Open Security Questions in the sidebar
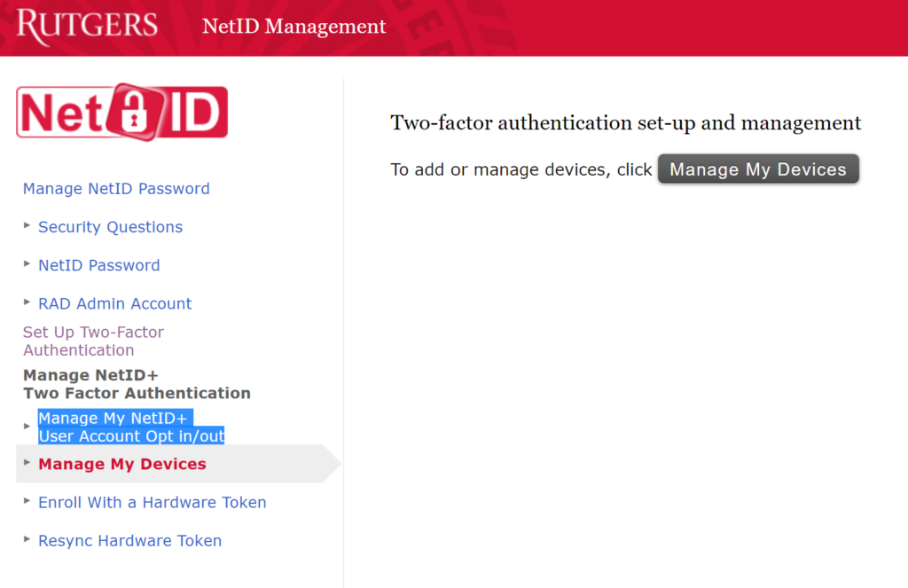 [x=110, y=227]
